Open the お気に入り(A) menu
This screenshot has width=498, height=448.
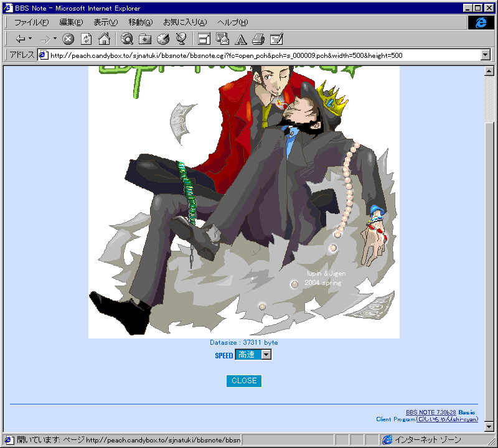185,22
